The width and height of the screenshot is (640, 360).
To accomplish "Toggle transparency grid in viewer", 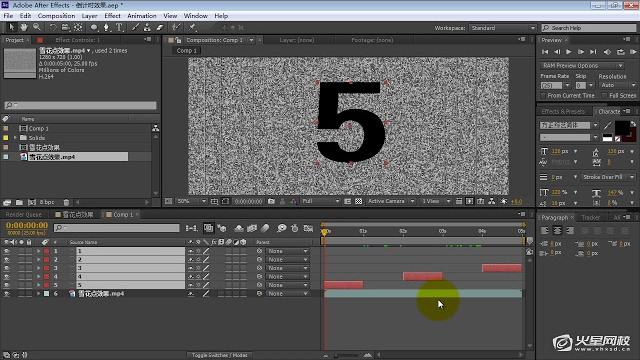I will (358, 201).
